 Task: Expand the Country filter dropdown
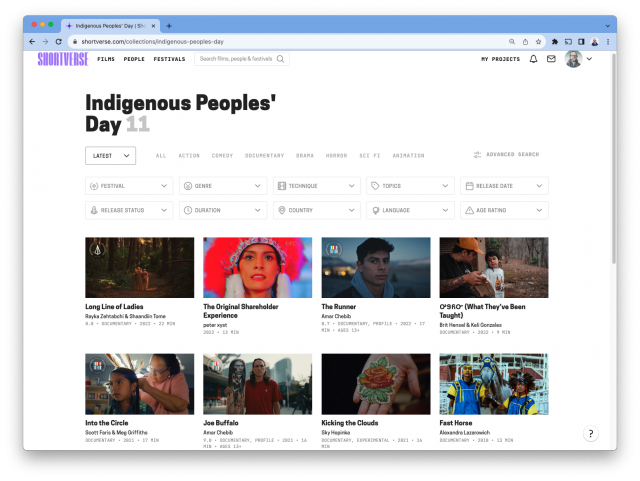[x=317, y=210]
